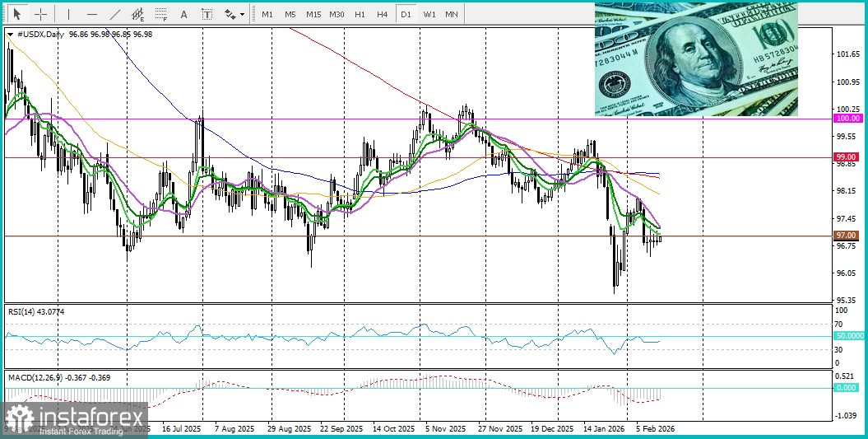Image resolution: width=868 pixels, height=439 pixels.
Task: Expand the #USDX,Daily chart title arrow
Action: [x=11, y=35]
